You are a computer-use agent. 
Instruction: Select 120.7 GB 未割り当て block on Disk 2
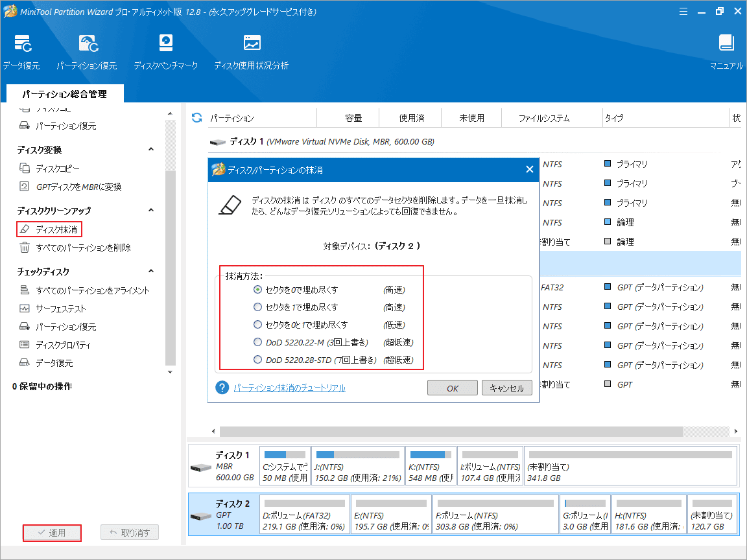point(712,514)
